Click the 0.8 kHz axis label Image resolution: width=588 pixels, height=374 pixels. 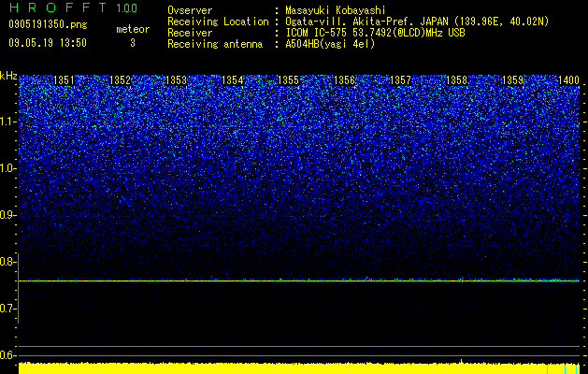pyautogui.click(x=7, y=262)
